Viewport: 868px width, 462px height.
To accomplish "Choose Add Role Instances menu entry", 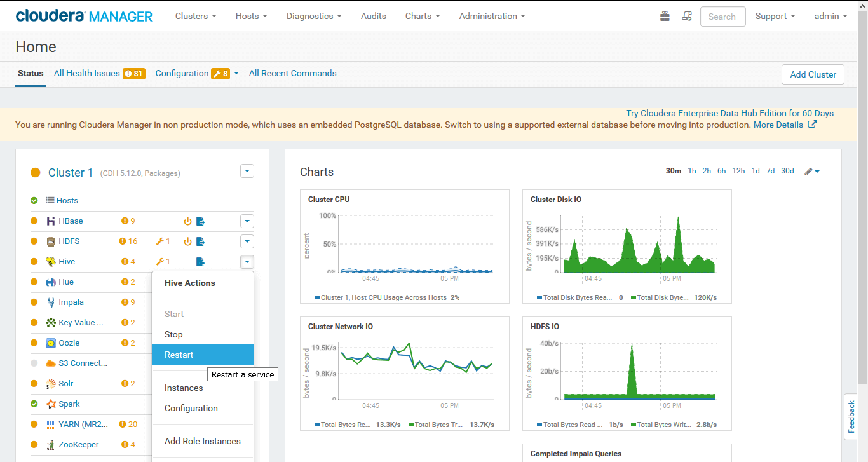I will click(x=203, y=441).
